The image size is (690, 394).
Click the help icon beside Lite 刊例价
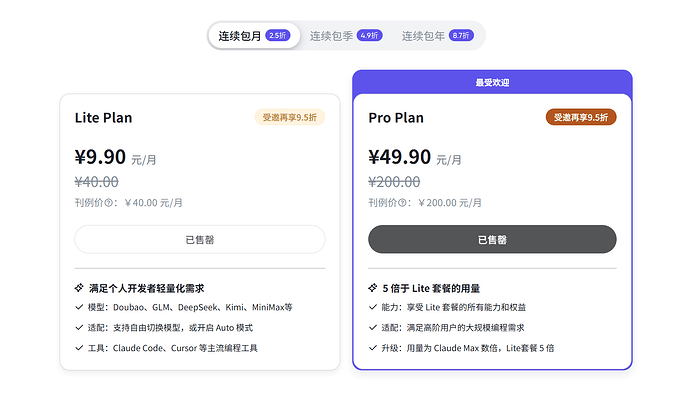point(108,203)
